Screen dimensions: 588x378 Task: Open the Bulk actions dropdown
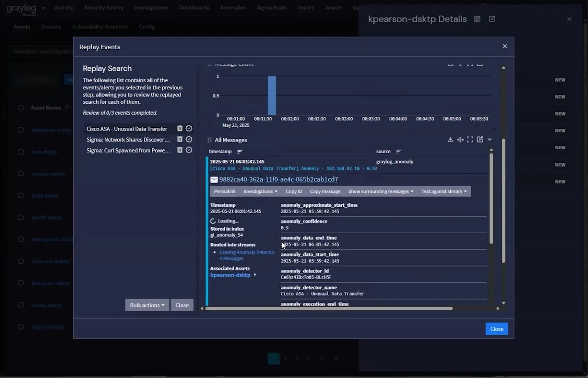click(x=147, y=305)
